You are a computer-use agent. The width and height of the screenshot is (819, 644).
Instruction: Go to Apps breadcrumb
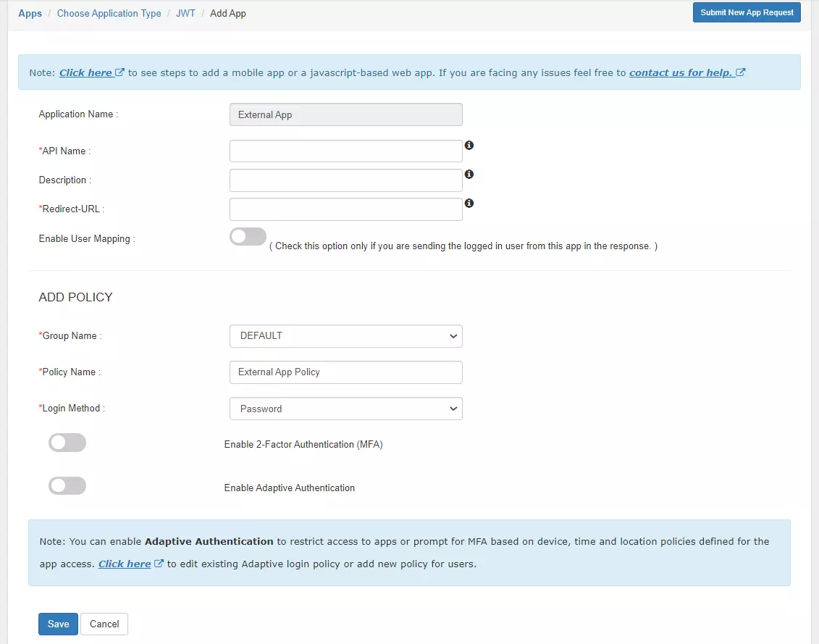coord(30,14)
